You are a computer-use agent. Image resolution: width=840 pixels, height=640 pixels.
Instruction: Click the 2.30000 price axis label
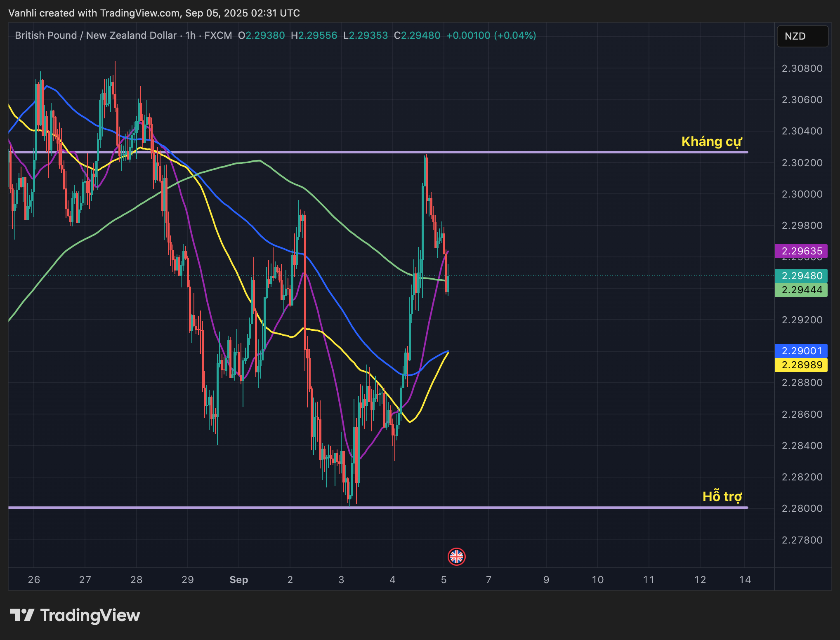click(802, 194)
